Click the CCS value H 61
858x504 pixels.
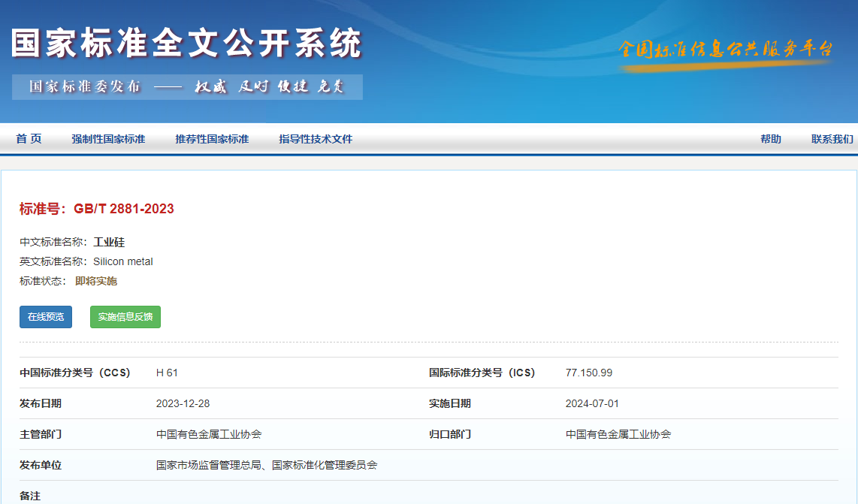[167, 373]
